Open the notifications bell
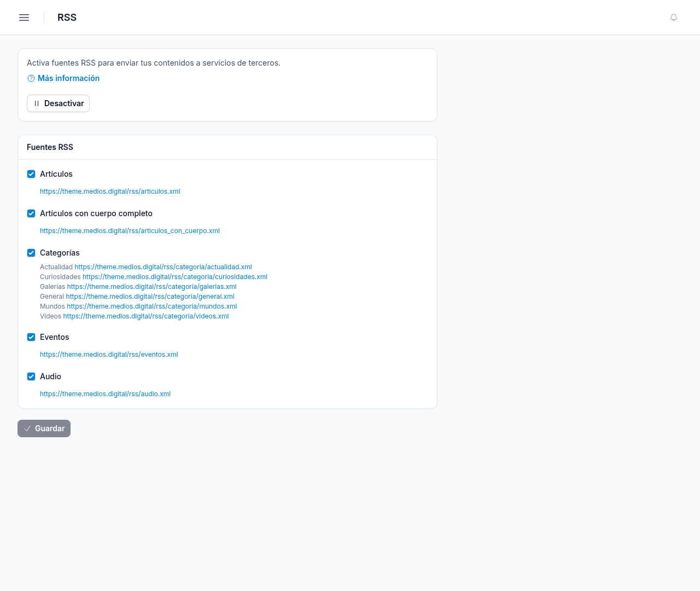Image resolution: width=700 pixels, height=591 pixels. click(x=674, y=18)
